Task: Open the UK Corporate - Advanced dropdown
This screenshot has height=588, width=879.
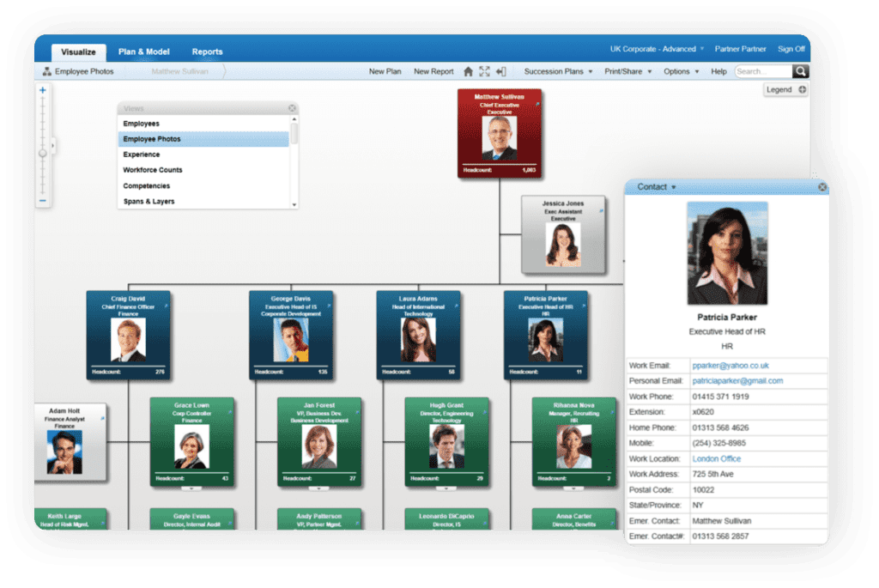Action: (657, 49)
